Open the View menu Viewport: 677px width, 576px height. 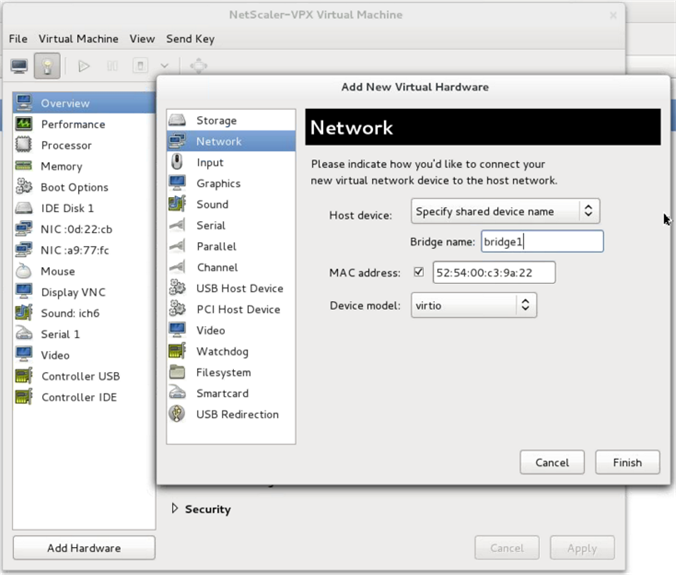(142, 39)
